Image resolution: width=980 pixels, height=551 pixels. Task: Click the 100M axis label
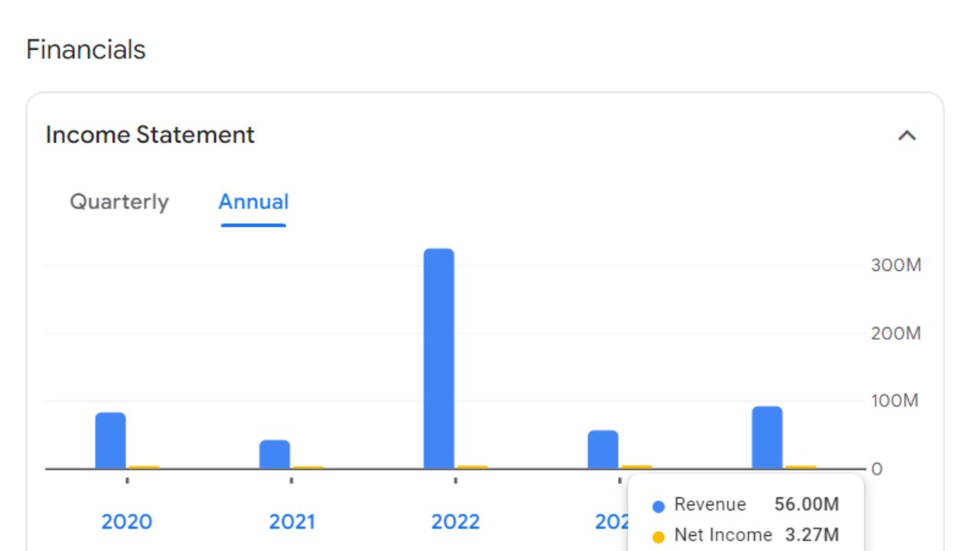coord(894,401)
